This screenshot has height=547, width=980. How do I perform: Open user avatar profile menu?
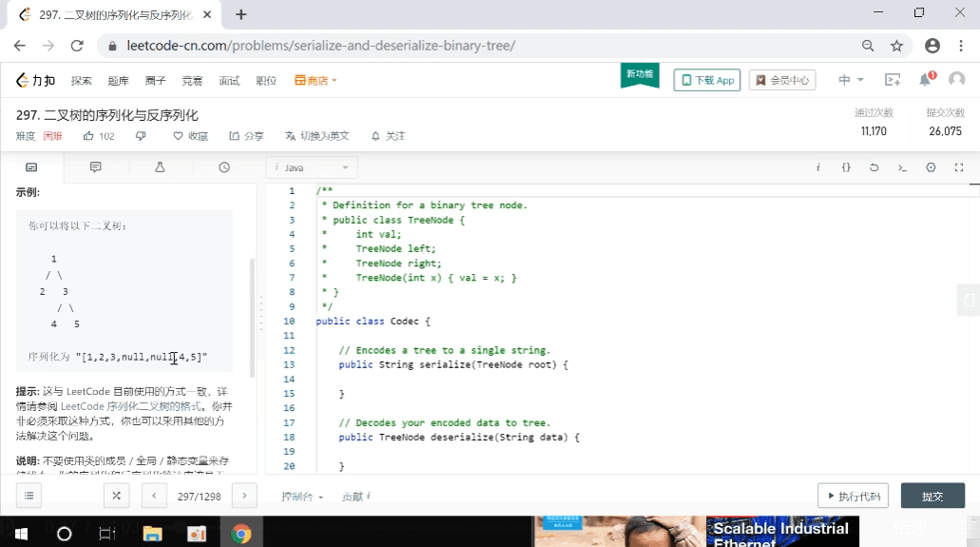point(956,80)
